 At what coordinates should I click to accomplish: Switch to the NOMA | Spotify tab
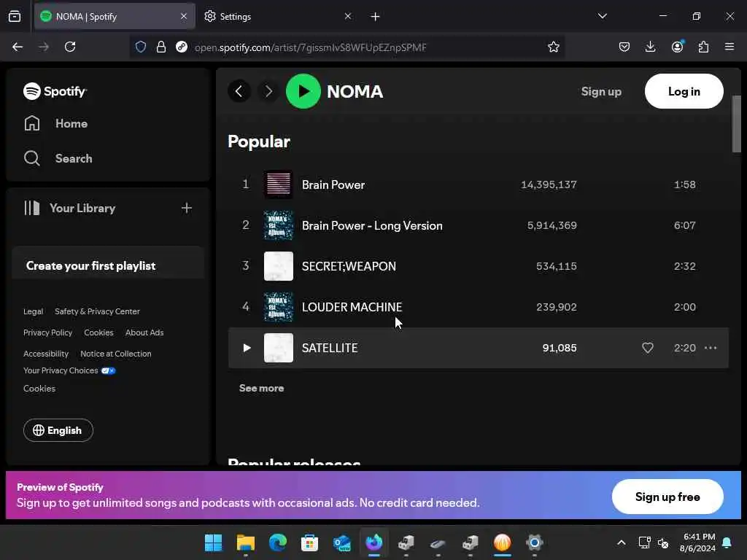tap(115, 17)
